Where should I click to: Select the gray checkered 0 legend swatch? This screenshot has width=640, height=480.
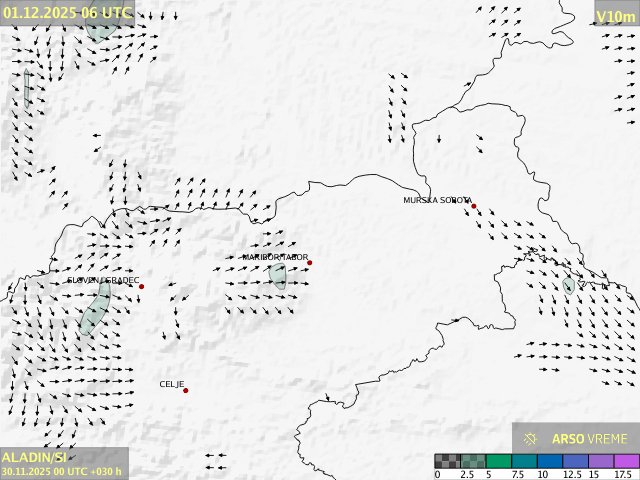pos(448,461)
